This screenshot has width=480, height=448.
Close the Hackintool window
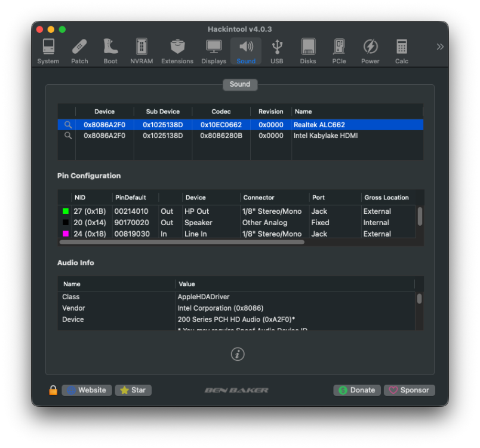pyautogui.click(x=39, y=29)
